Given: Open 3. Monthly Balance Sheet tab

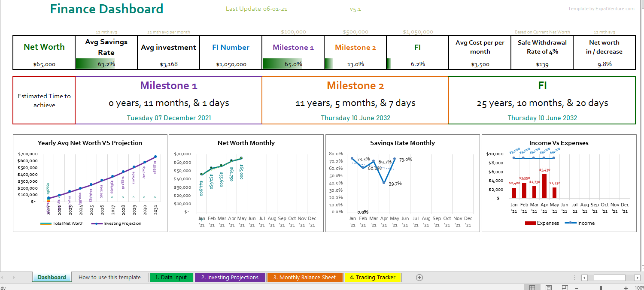Looking at the screenshot, I should coord(304,278).
